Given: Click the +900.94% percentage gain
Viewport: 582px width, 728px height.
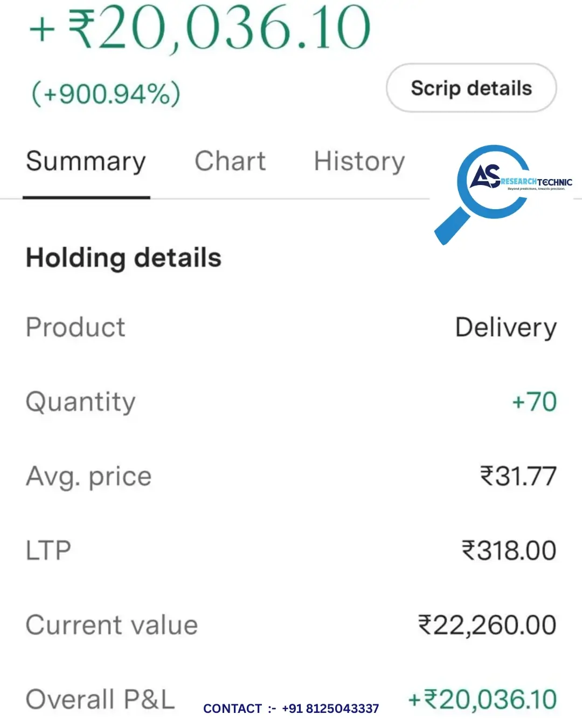Looking at the screenshot, I should [x=106, y=94].
